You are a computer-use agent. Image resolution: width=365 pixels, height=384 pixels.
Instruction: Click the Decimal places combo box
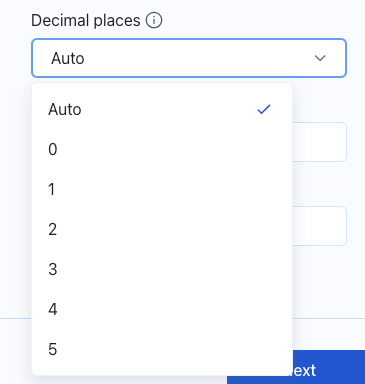click(189, 58)
